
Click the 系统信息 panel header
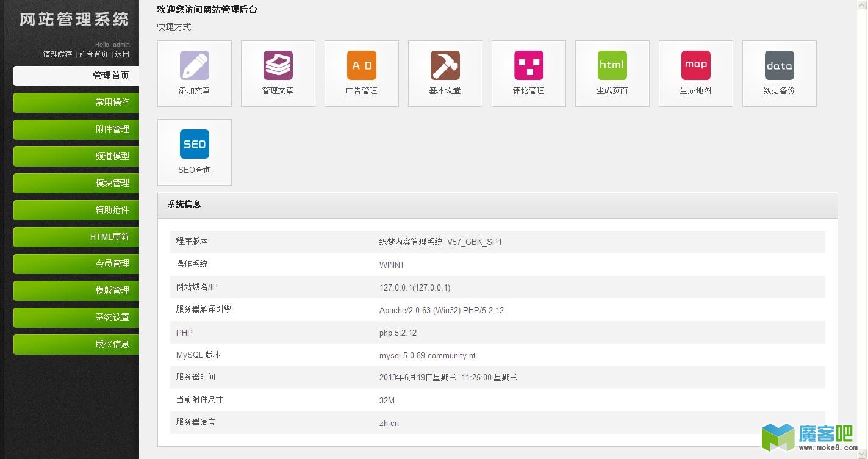497,205
